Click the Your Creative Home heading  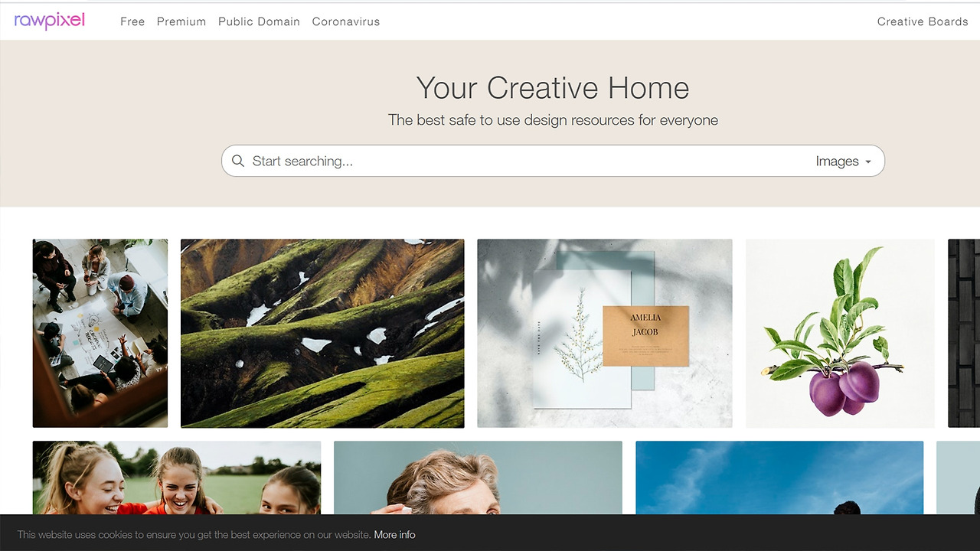coord(553,88)
